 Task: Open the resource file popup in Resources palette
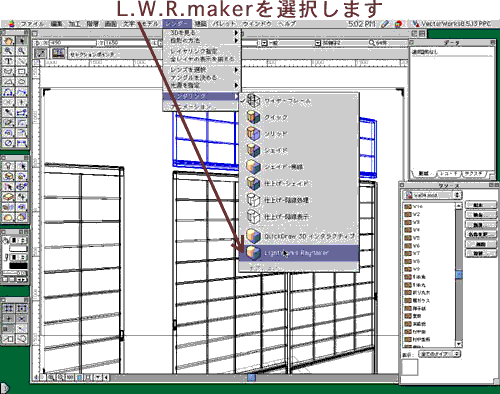tap(432, 195)
